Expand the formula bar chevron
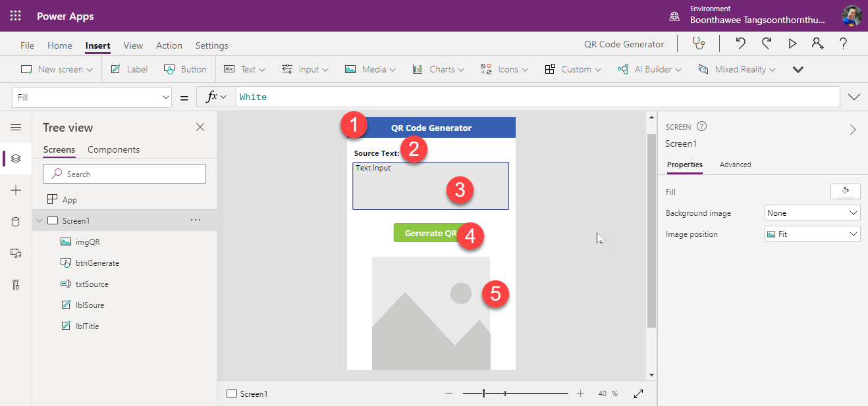This screenshot has height=406, width=868. [x=855, y=97]
